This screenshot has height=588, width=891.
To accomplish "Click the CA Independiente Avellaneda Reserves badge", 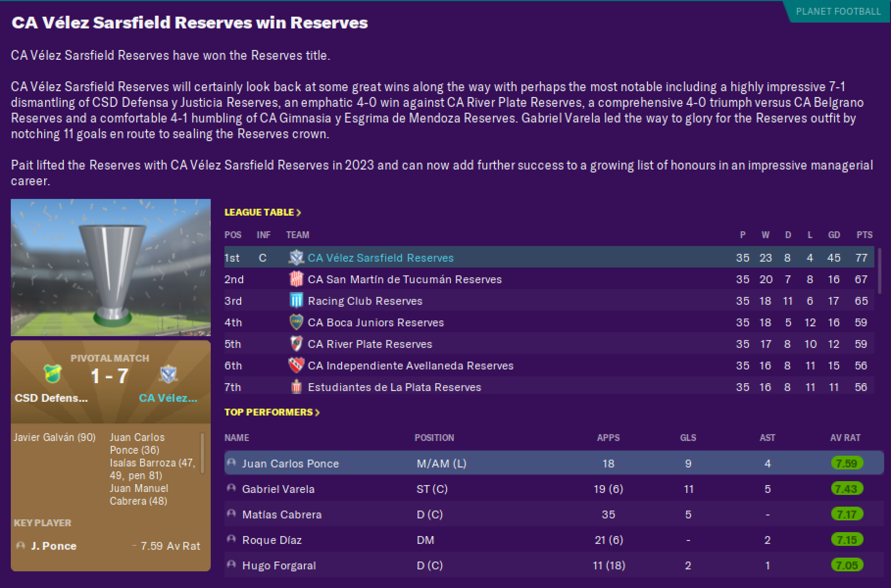I will [x=296, y=366].
